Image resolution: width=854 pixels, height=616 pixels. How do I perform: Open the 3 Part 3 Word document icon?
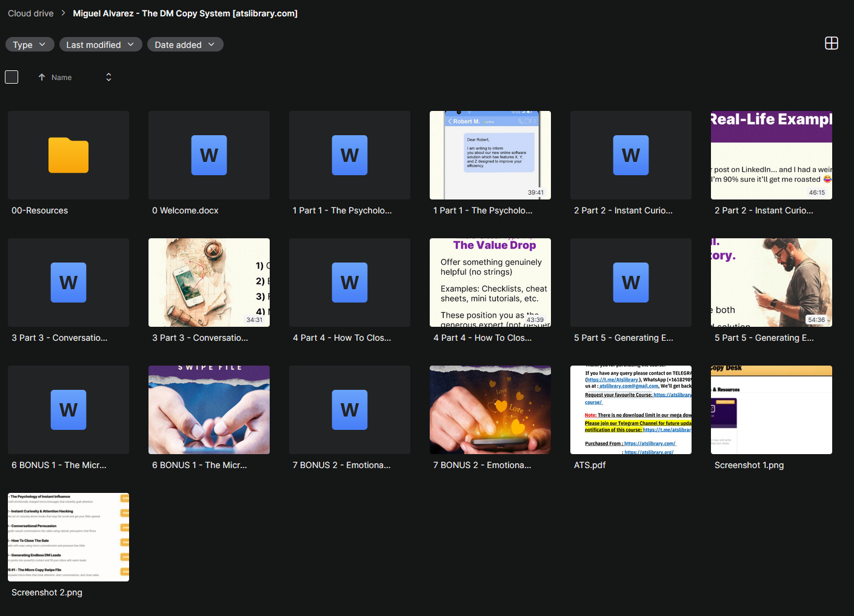coord(68,283)
